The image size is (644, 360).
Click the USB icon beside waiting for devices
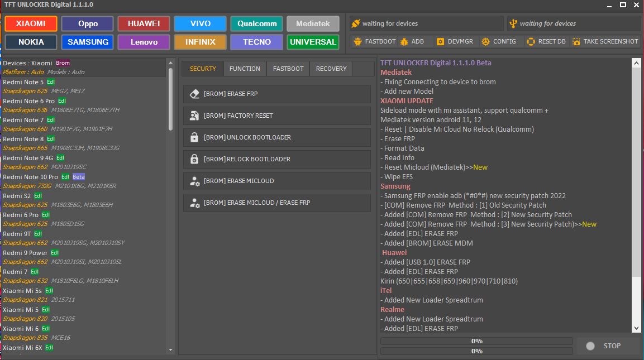pos(513,23)
